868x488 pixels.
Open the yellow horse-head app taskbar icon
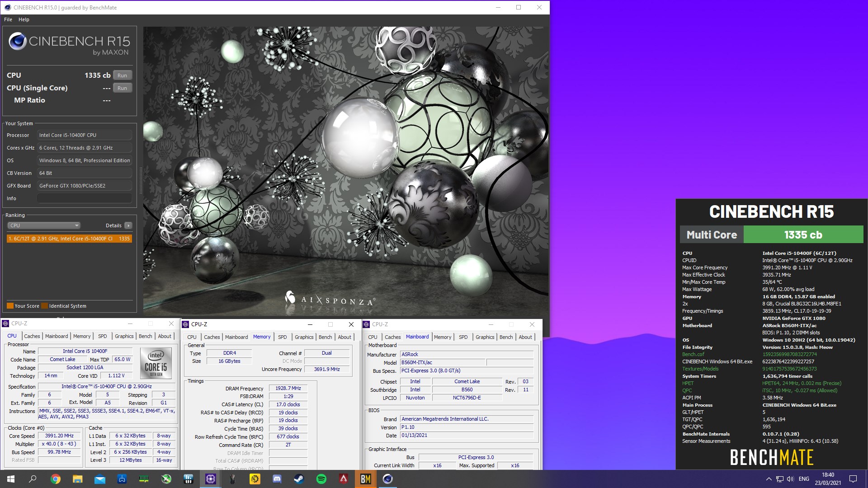[255, 479]
